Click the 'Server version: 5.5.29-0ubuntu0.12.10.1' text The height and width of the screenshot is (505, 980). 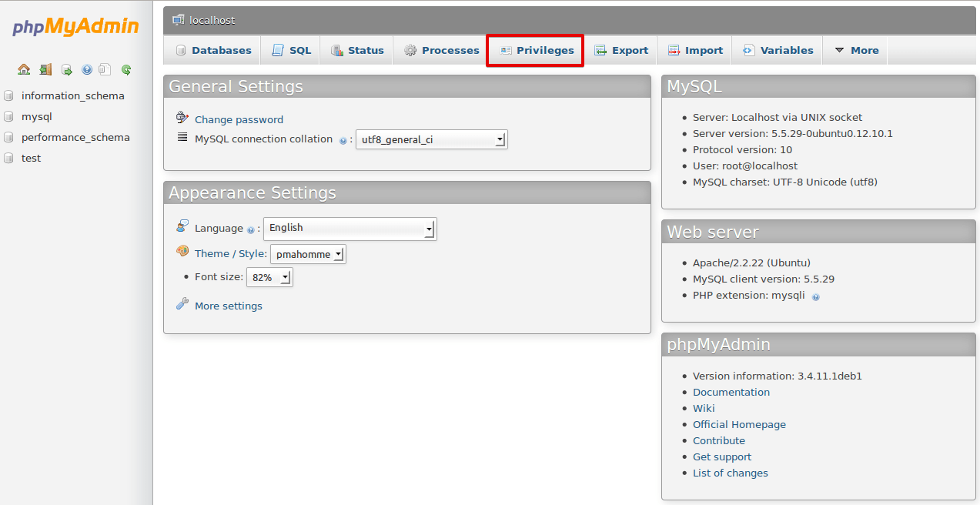pyautogui.click(x=793, y=134)
